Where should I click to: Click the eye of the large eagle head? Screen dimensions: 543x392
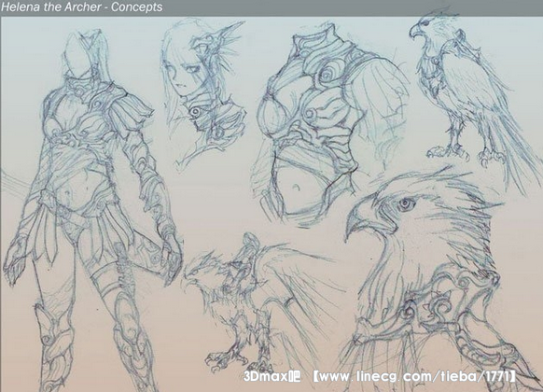tap(405, 204)
